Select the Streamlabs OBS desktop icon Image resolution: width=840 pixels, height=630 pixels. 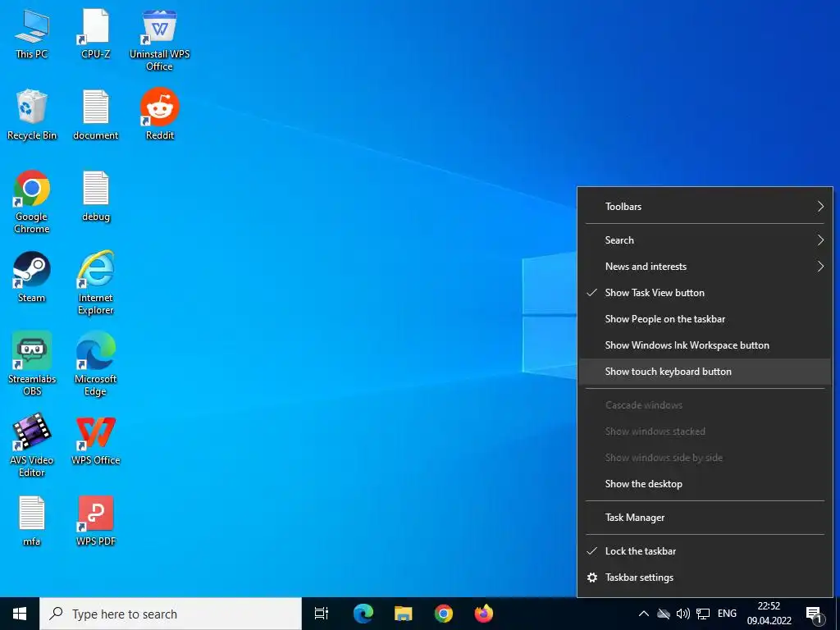click(32, 363)
